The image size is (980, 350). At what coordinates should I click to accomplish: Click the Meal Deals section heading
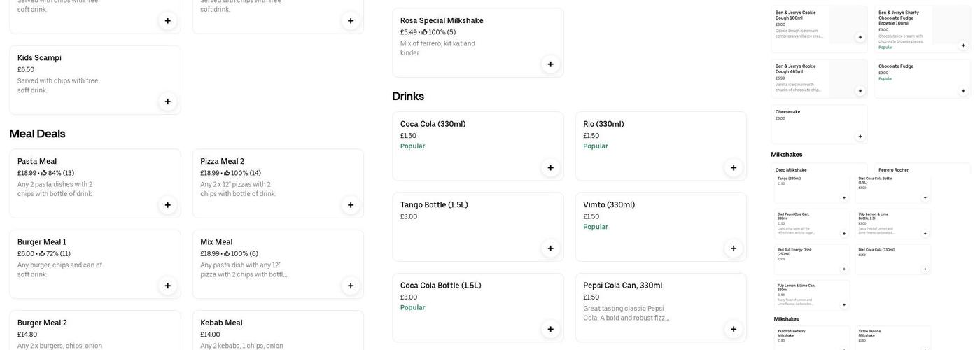pyautogui.click(x=37, y=134)
